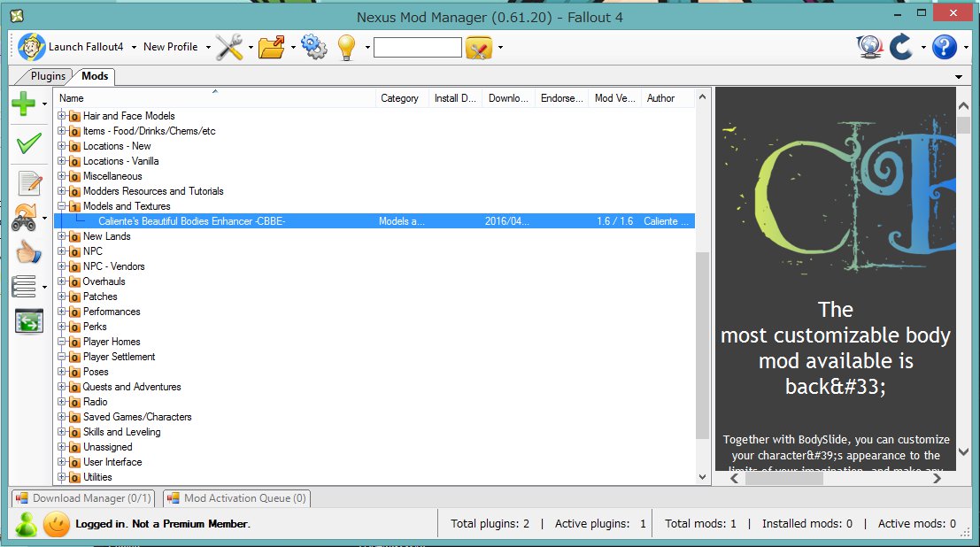Screen dimensions: 980x547
Task: Click the green user account icon
Action: [27, 524]
